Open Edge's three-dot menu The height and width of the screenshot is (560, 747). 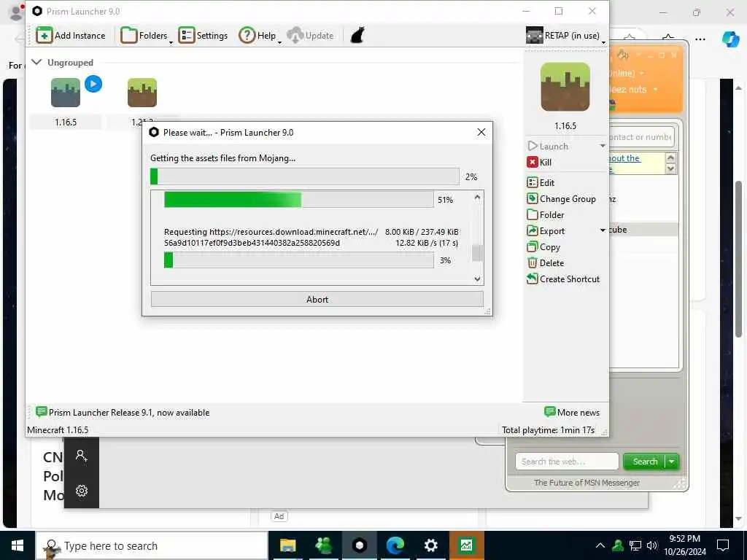[700, 39]
